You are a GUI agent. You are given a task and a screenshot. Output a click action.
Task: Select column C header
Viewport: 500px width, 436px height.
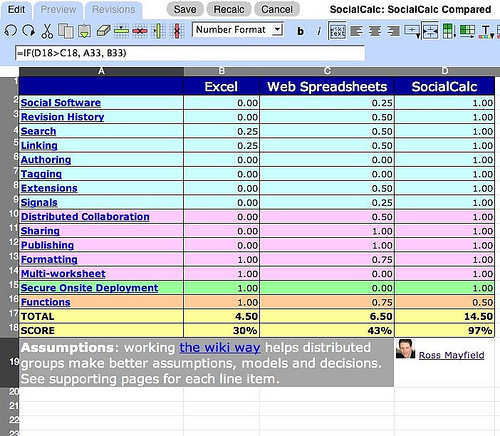click(327, 71)
